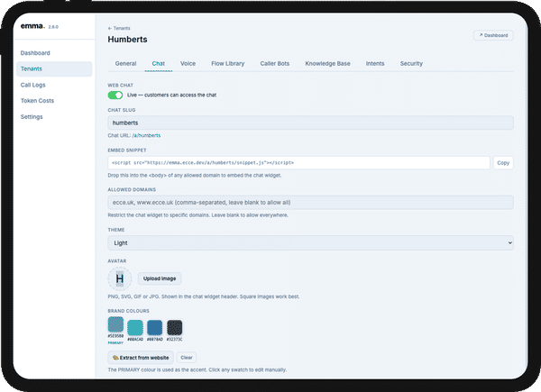Click Extract from website palette button
The height and width of the screenshot is (392, 541).
click(141, 358)
